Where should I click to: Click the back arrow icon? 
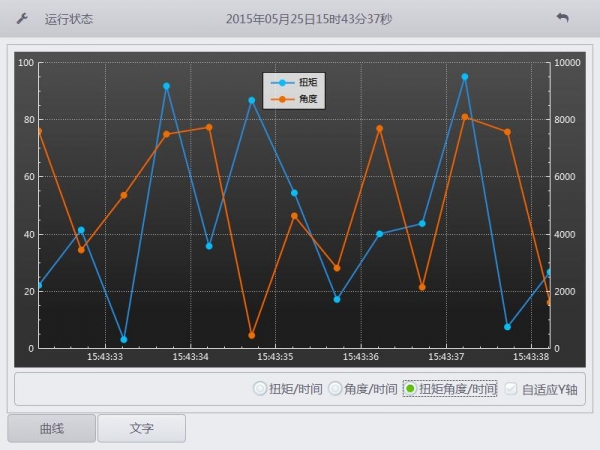(x=563, y=18)
